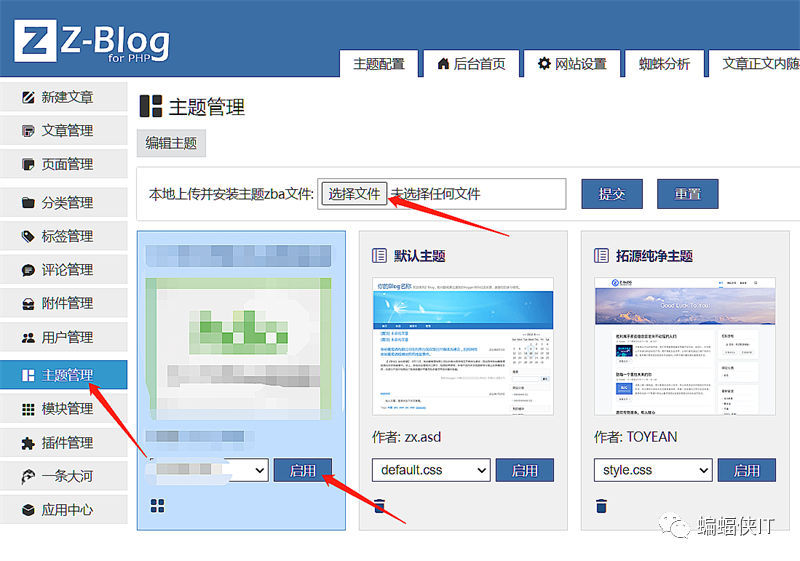Open 文章管理 in sidebar
The width and height of the screenshot is (800, 561).
coord(64,131)
